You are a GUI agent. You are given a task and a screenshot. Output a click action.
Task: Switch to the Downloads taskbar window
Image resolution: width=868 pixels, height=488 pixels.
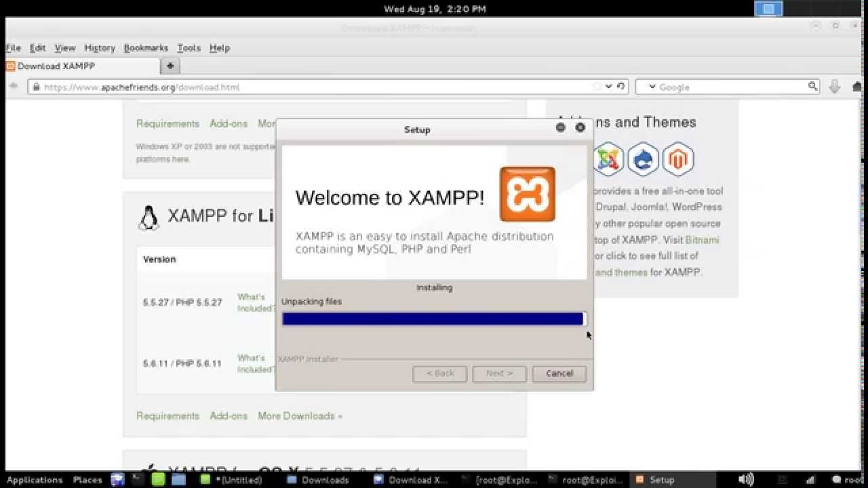click(x=319, y=480)
